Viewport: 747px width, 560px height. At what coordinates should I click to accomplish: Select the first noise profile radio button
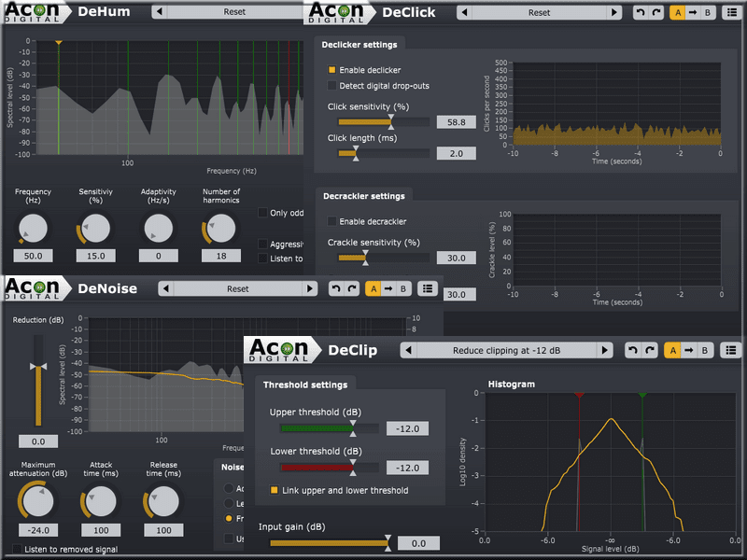coord(229,488)
